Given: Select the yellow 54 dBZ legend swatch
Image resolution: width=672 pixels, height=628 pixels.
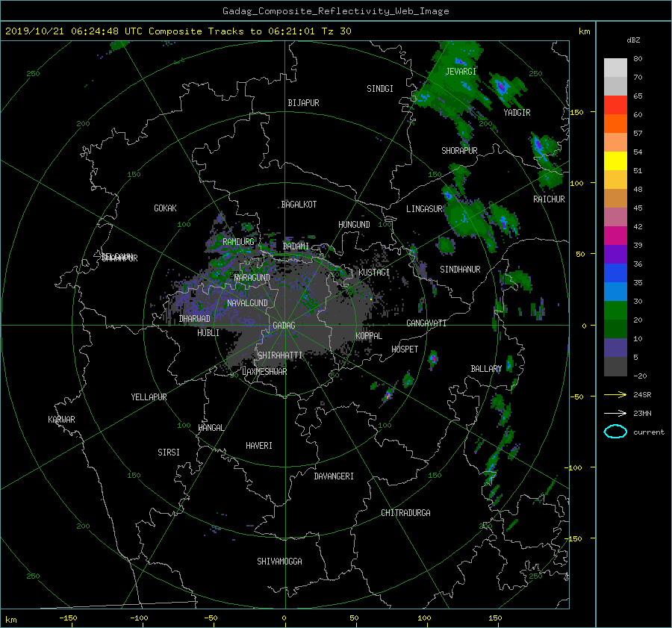Looking at the screenshot, I should pos(615,161).
